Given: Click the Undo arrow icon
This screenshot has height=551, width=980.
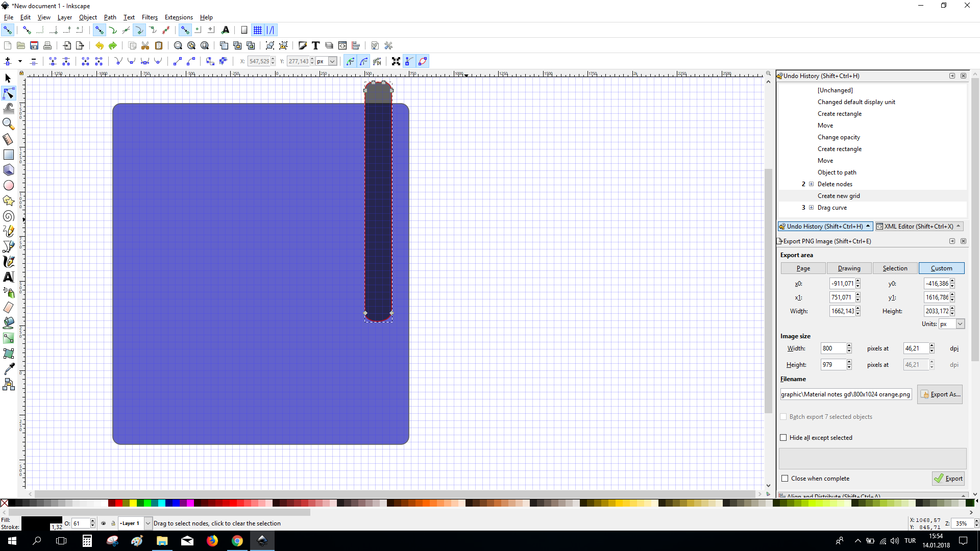Looking at the screenshot, I should (99, 45).
